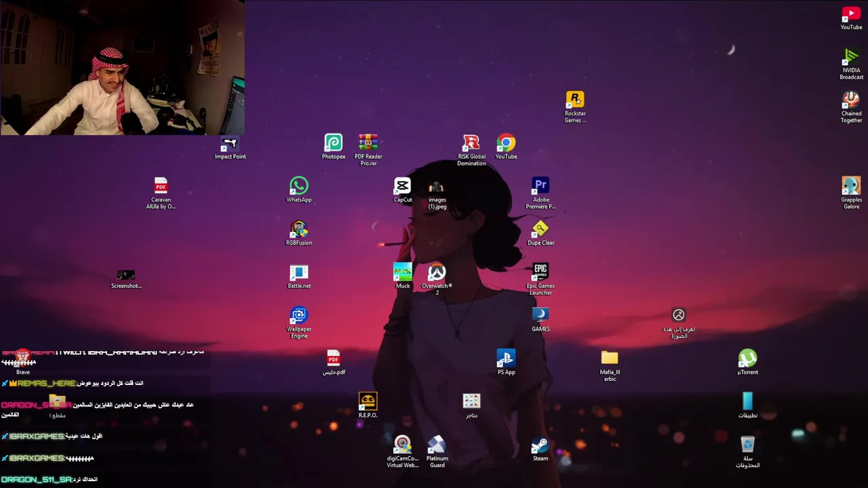Launch CapCut from the desktop
The width and height of the screenshot is (868, 488).
point(402,190)
